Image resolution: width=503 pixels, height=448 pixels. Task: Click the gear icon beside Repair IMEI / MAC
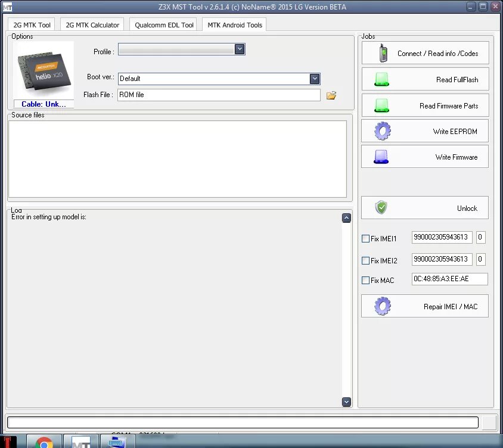[x=383, y=306]
